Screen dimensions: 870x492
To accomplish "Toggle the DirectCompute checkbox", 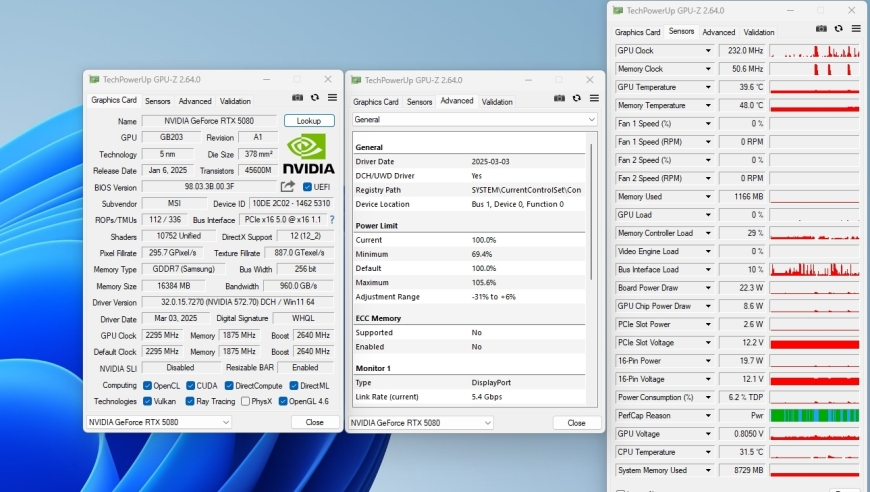I will point(229,386).
